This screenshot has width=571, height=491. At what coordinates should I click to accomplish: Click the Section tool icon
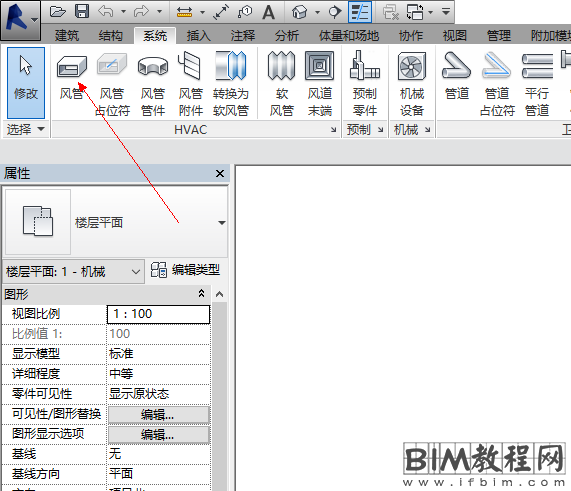coord(334,12)
